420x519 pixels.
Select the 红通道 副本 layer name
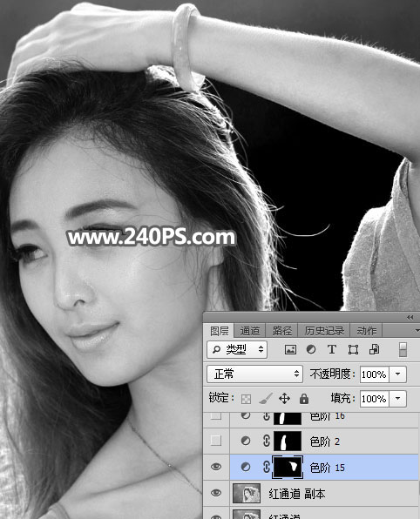point(297,494)
